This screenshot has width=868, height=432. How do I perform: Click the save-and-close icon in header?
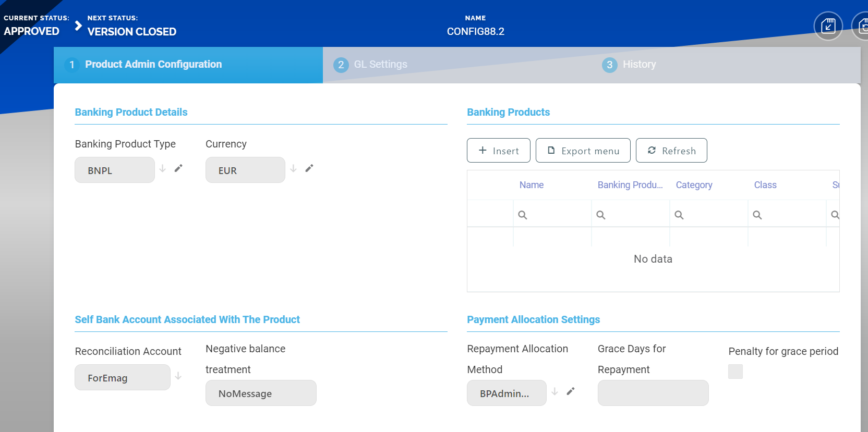click(828, 26)
